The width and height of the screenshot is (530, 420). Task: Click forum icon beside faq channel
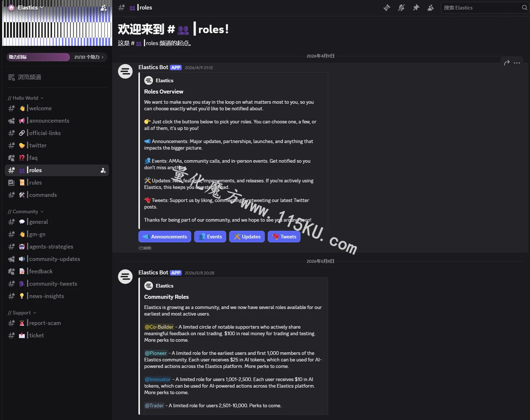point(11,157)
